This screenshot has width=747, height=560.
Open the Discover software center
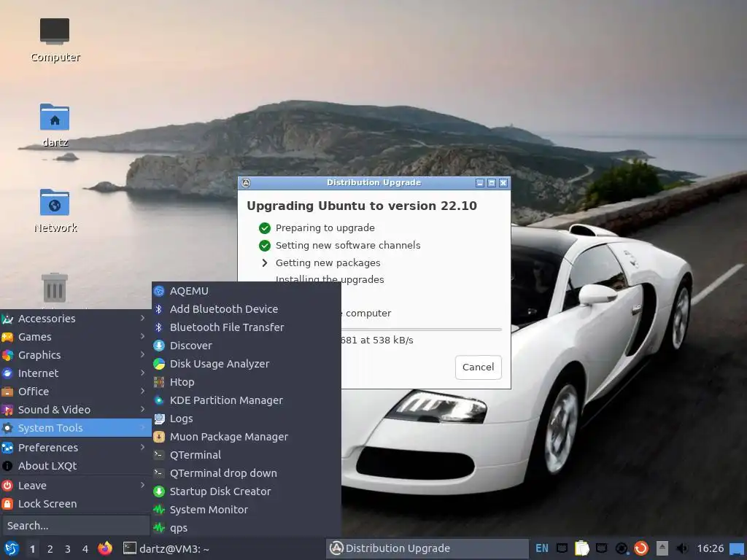click(x=247, y=346)
